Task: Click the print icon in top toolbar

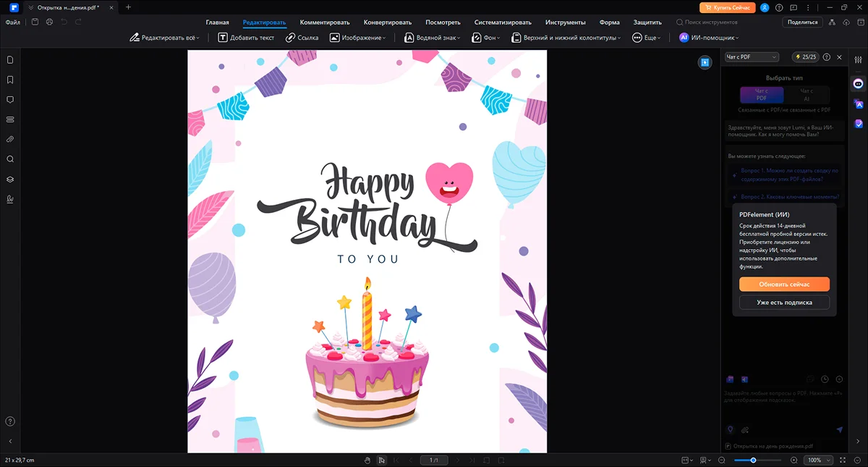Action: click(49, 22)
